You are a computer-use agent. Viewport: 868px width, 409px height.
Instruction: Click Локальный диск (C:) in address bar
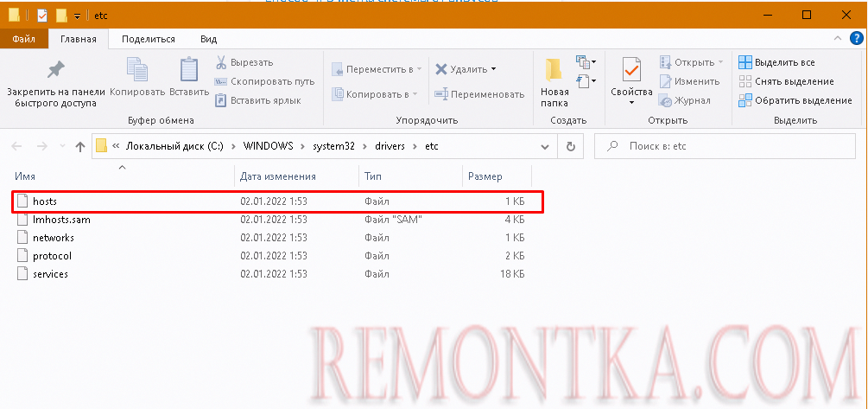[174, 146]
